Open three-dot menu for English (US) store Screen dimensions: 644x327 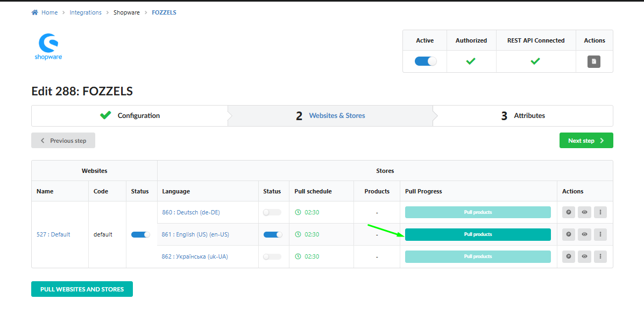[600, 234]
